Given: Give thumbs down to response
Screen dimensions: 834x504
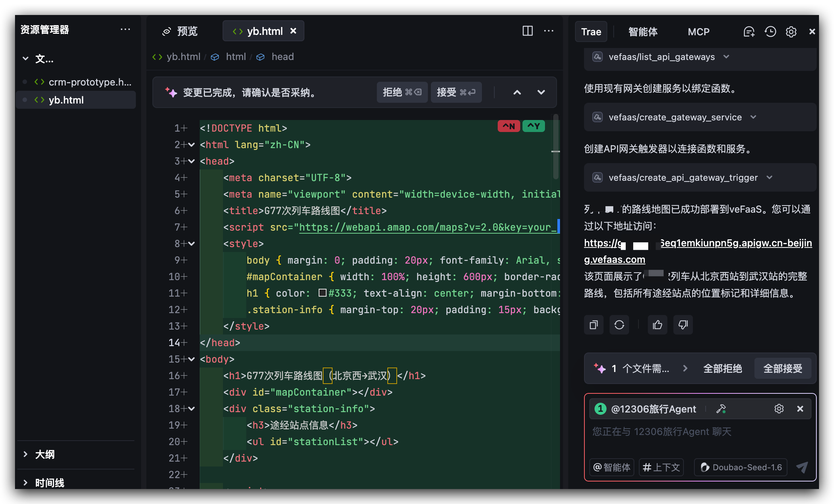Looking at the screenshot, I should (x=683, y=325).
